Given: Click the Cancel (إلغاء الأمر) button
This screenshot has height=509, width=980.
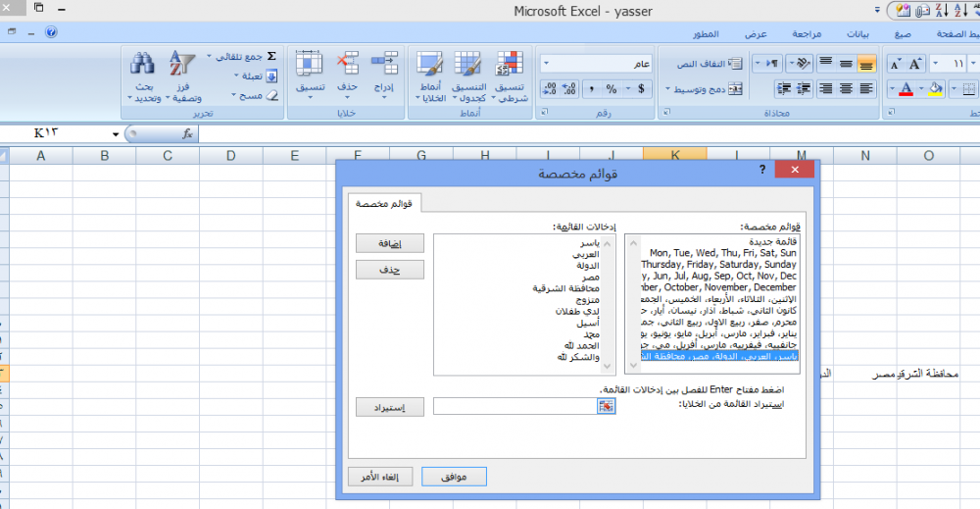Looking at the screenshot, I should tap(380, 477).
